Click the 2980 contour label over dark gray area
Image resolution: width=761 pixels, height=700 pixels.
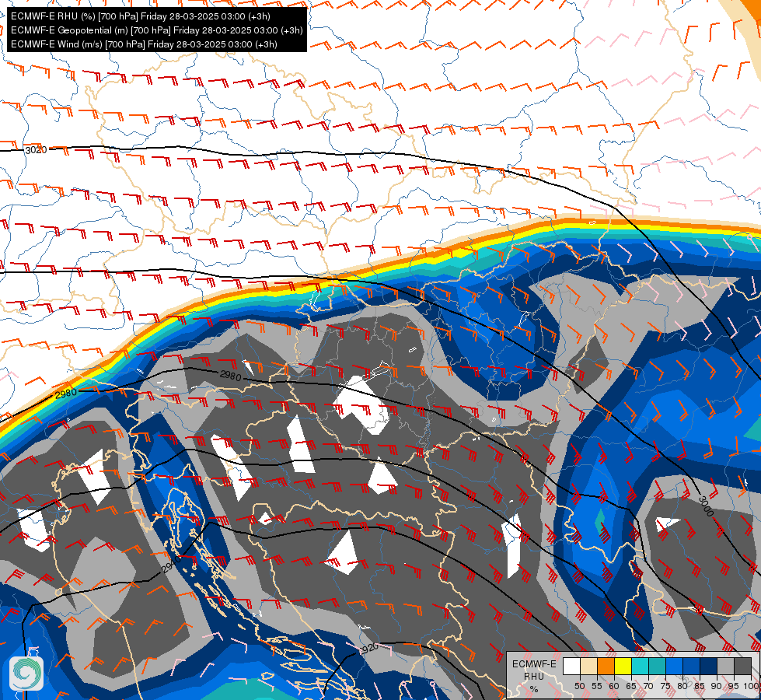tap(231, 376)
